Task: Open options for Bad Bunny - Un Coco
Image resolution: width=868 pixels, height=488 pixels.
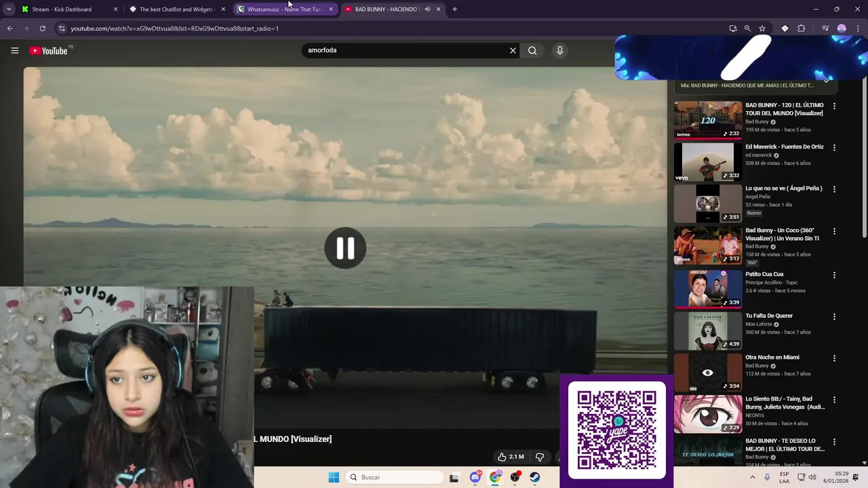Action: [x=834, y=232]
